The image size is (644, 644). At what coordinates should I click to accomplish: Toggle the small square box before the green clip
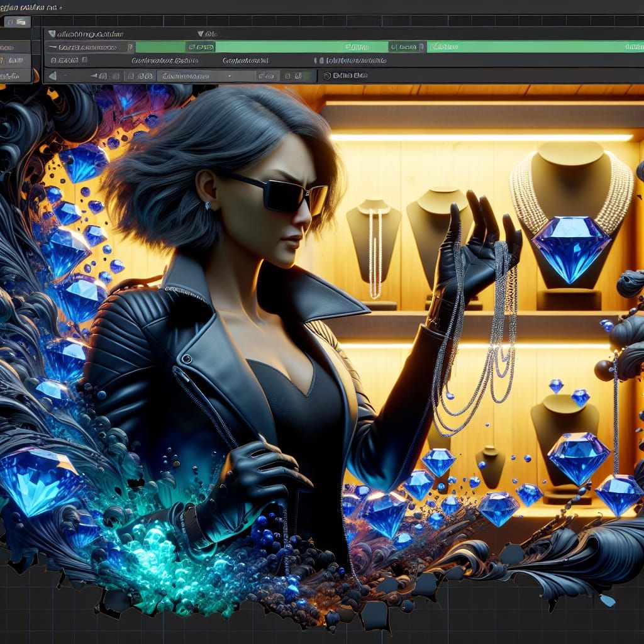131,47
